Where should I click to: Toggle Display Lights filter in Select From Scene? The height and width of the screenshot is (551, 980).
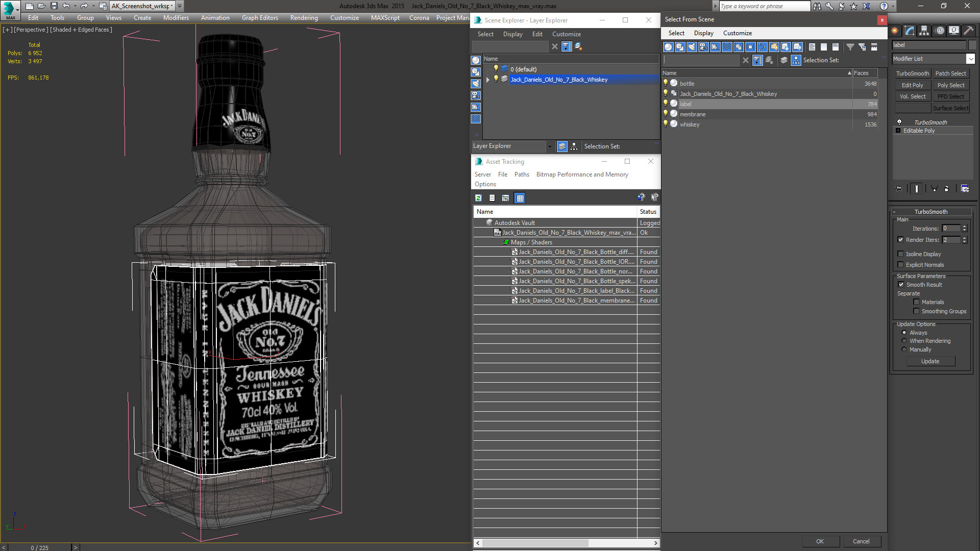(692, 47)
